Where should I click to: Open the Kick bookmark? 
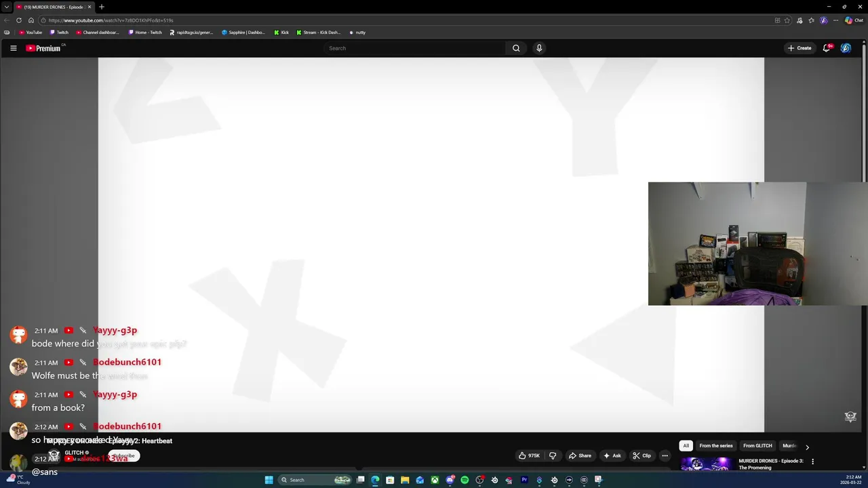281,33
